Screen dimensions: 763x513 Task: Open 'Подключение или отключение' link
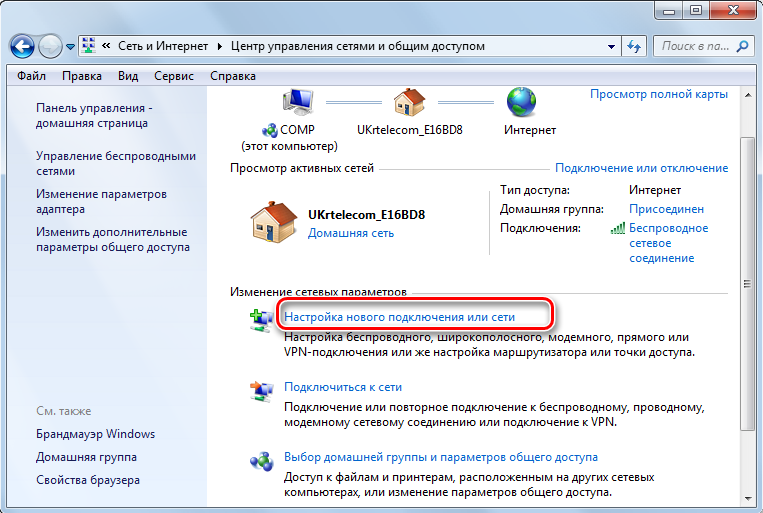pyautogui.click(x=641, y=168)
